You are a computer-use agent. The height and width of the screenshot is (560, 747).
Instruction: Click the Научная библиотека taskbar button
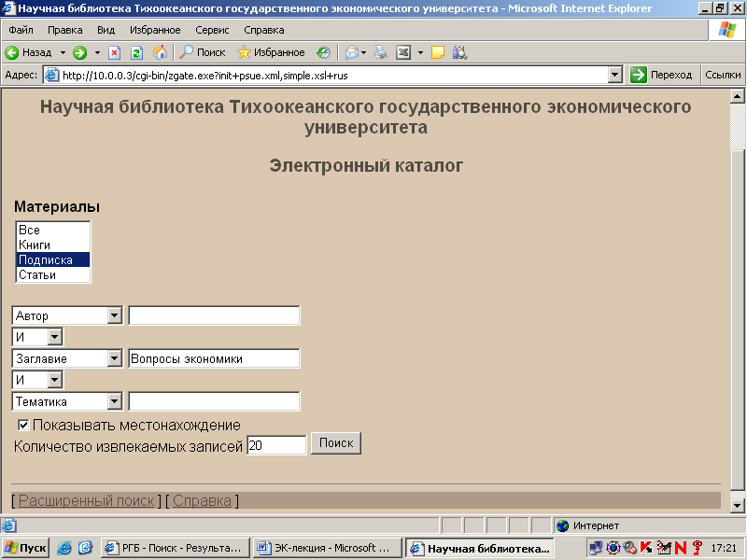coord(480,548)
